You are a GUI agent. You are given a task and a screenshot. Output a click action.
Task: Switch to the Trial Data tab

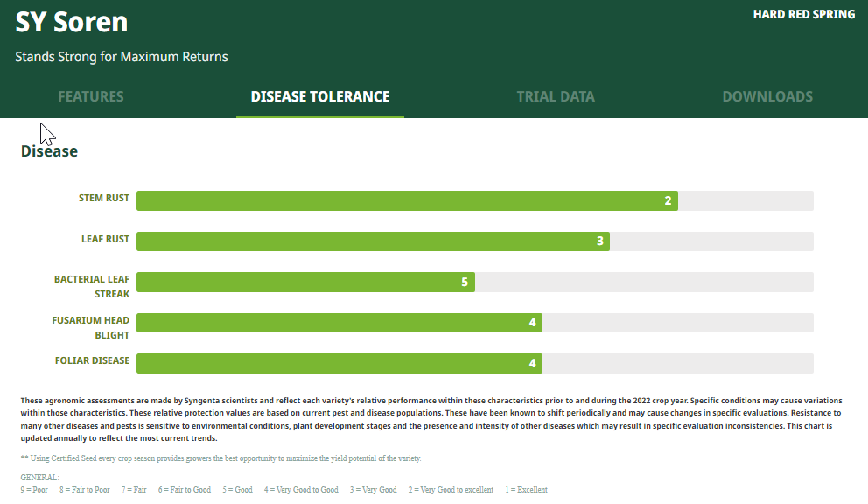coord(556,96)
